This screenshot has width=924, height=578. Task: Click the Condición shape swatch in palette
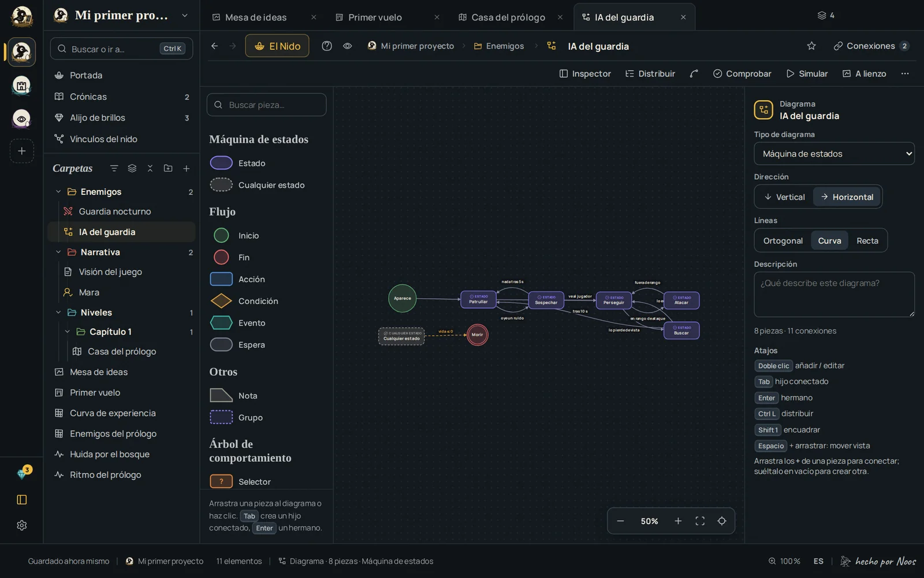[x=221, y=301]
